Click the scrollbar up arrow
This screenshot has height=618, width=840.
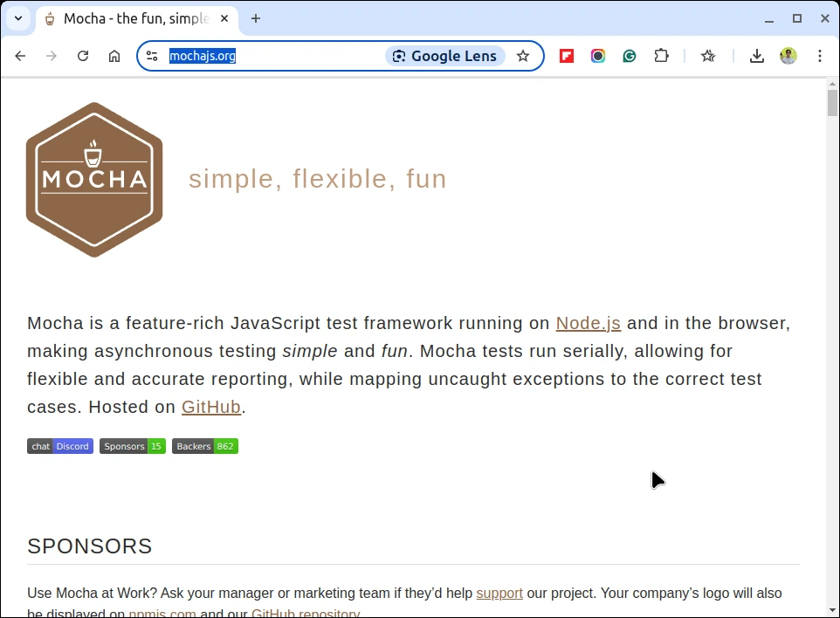(832, 84)
